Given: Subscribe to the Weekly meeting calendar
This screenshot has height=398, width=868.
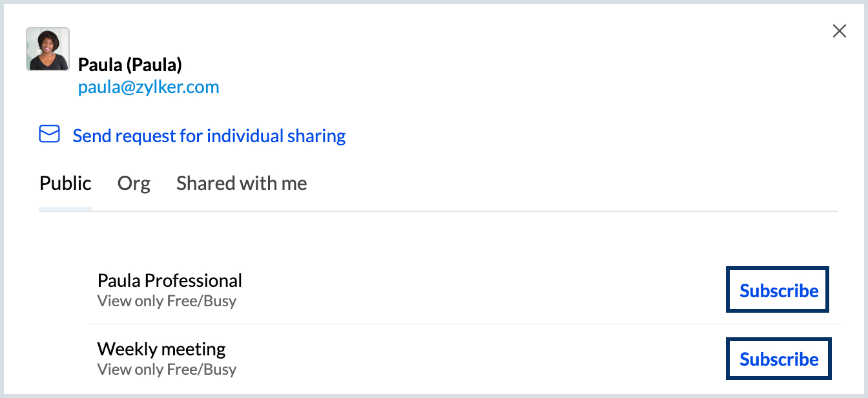Looking at the screenshot, I should point(778,359).
